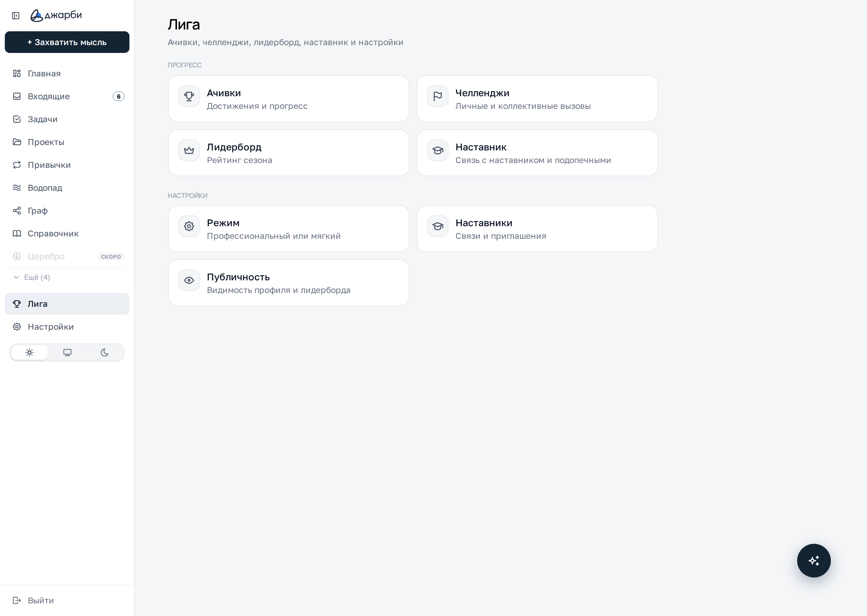Image resolution: width=867 pixels, height=616 pixels.
Task: Open the AI sparkle assistant button
Action: tap(813, 560)
